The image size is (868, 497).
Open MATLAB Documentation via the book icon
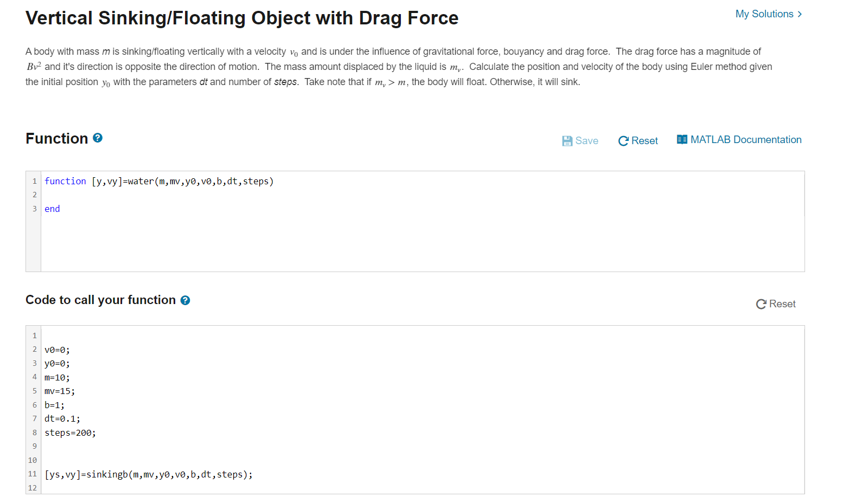pyautogui.click(x=682, y=139)
